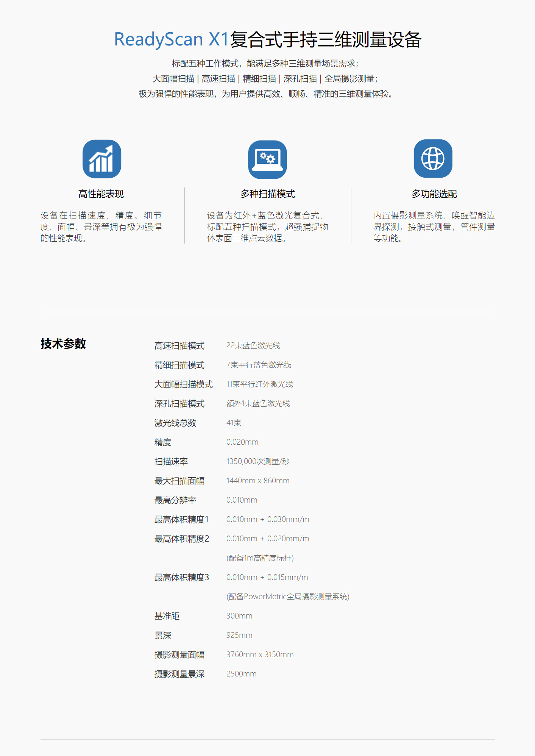Viewport: 535px width, 756px height.
Task: Select the 高性能表现 heading
Action: click(101, 194)
